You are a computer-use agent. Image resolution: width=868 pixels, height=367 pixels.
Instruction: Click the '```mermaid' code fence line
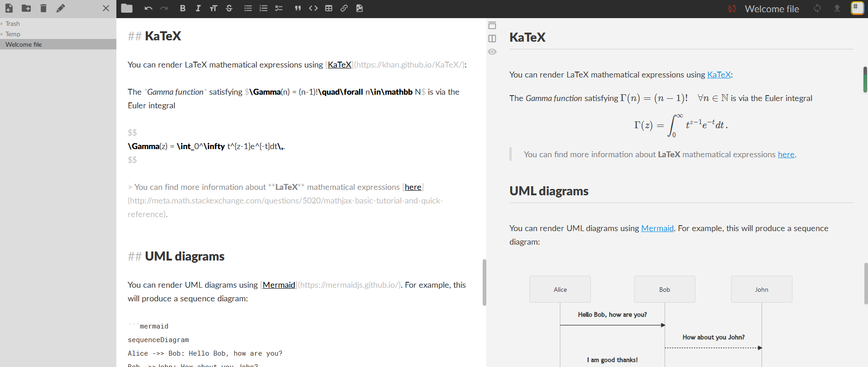148,326
